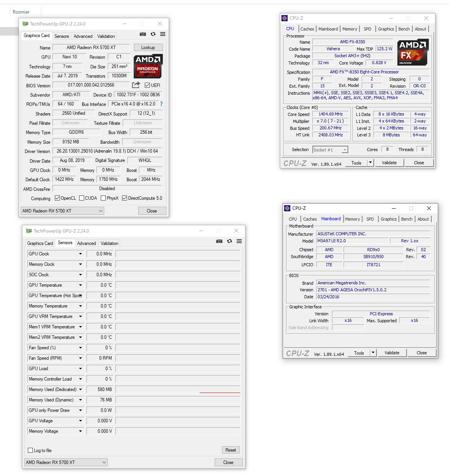
Task: Open the SPD tab in CPU-Z Mainboard window
Action: (370, 219)
